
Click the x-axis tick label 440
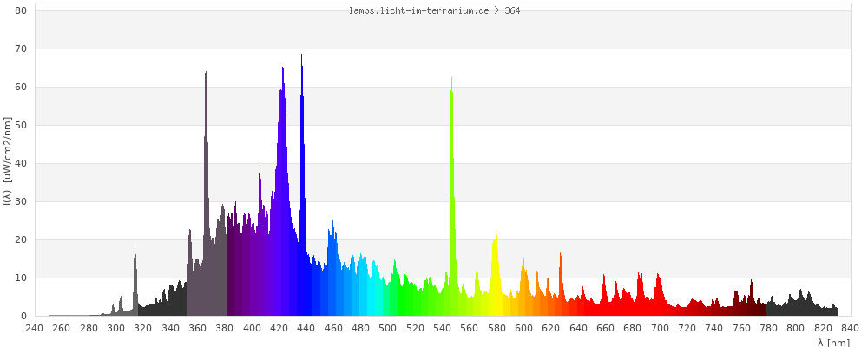tap(306, 328)
